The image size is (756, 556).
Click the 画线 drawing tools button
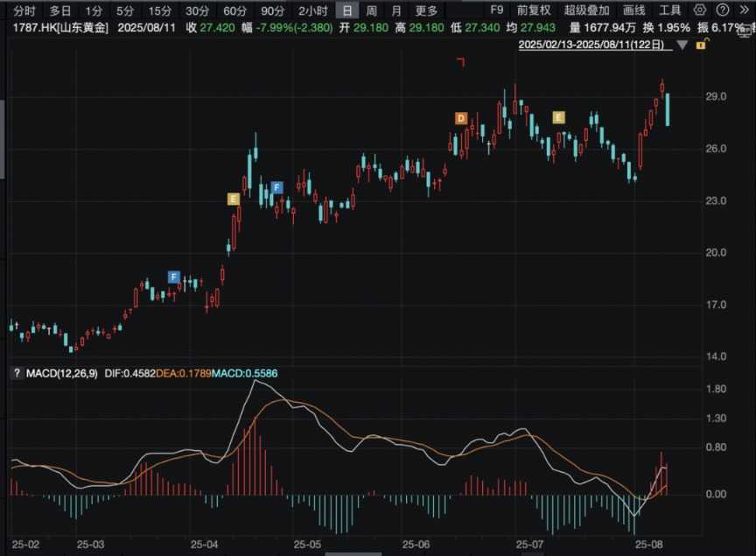[x=633, y=11]
